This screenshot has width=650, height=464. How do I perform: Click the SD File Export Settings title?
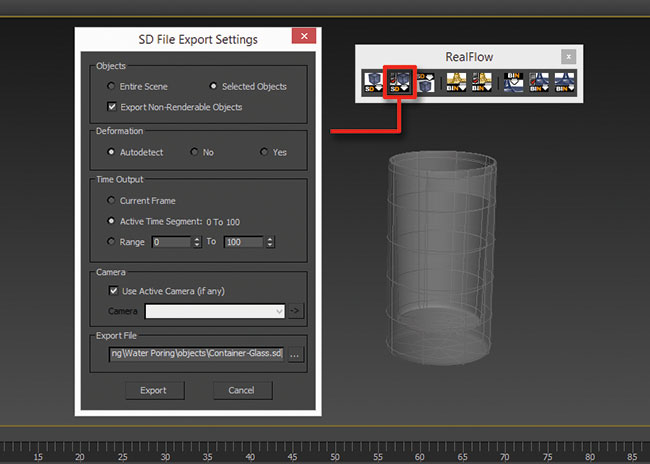[198, 39]
